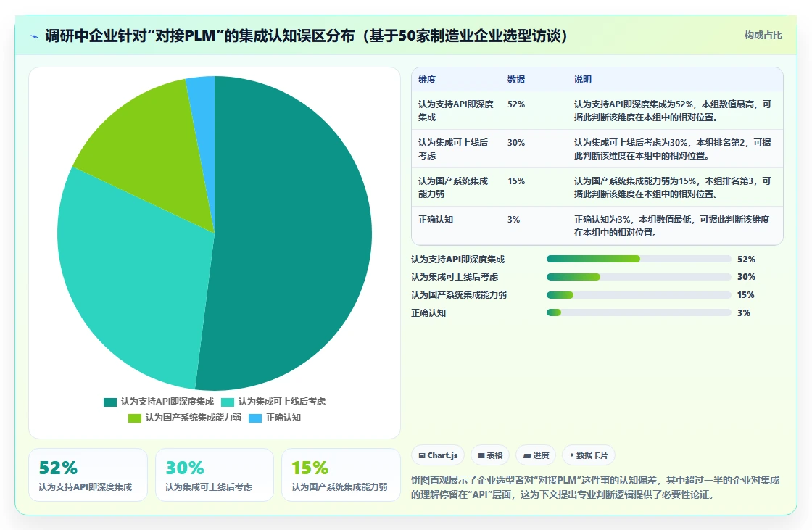Click the 30% value in the table
This screenshot has height=530, width=812.
pos(515,143)
